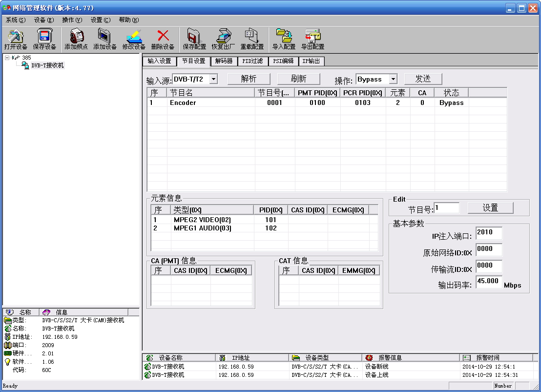
Task: Open the 系统(S) menu
Action: [16, 20]
